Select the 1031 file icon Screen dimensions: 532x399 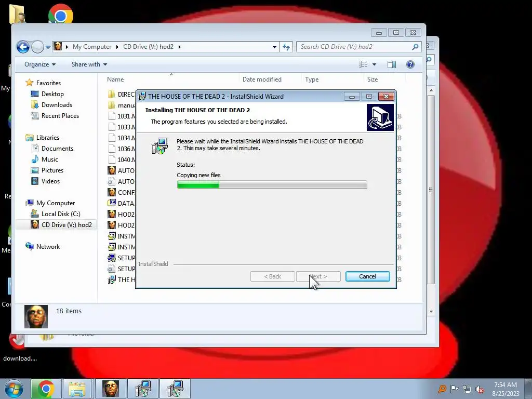112,116
